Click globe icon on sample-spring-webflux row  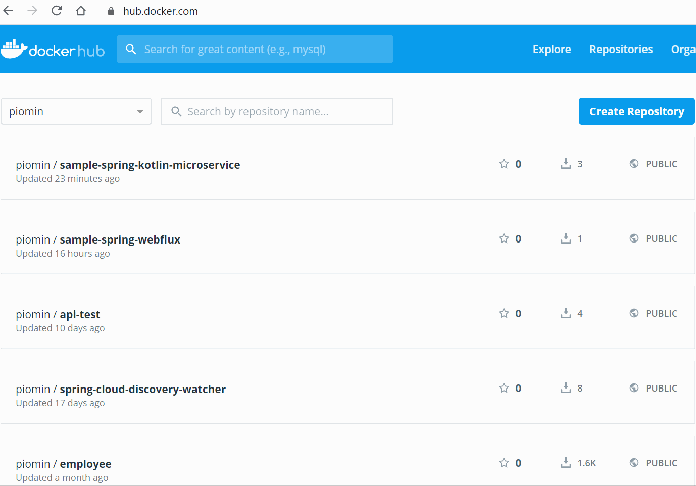tap(634, 238)
